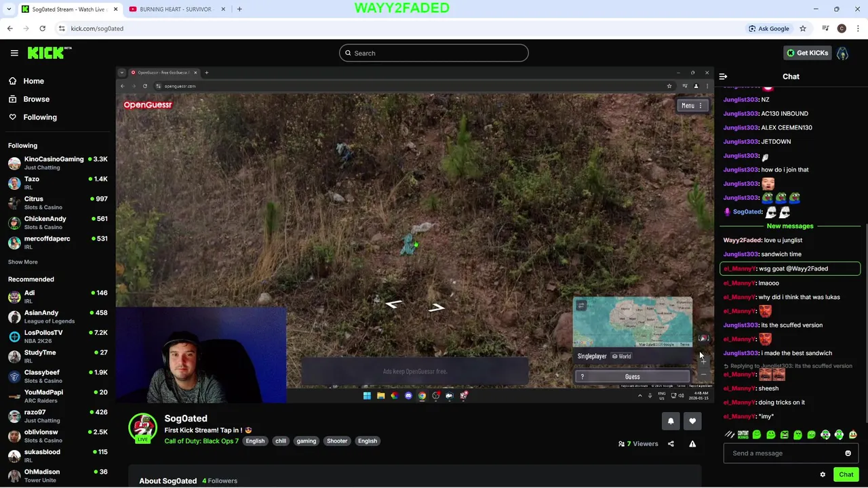This screenshot has height=488, width=868.
Task: Click the Sog0ated streamer avatar
Action: [x=142, y=428]
